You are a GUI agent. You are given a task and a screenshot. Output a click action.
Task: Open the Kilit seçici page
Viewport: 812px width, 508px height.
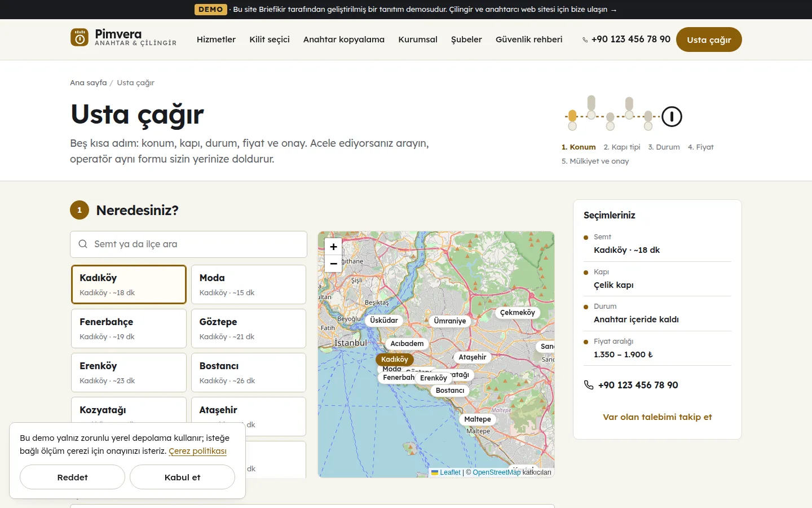point(270,40)
